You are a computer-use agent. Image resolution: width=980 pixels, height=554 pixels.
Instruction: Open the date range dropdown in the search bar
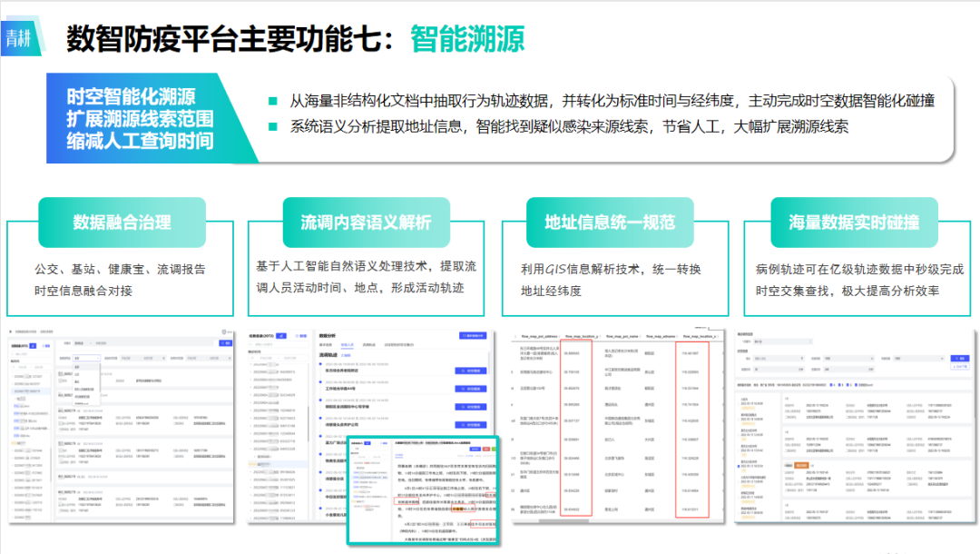pyautogui.click(x=80, y=343)
